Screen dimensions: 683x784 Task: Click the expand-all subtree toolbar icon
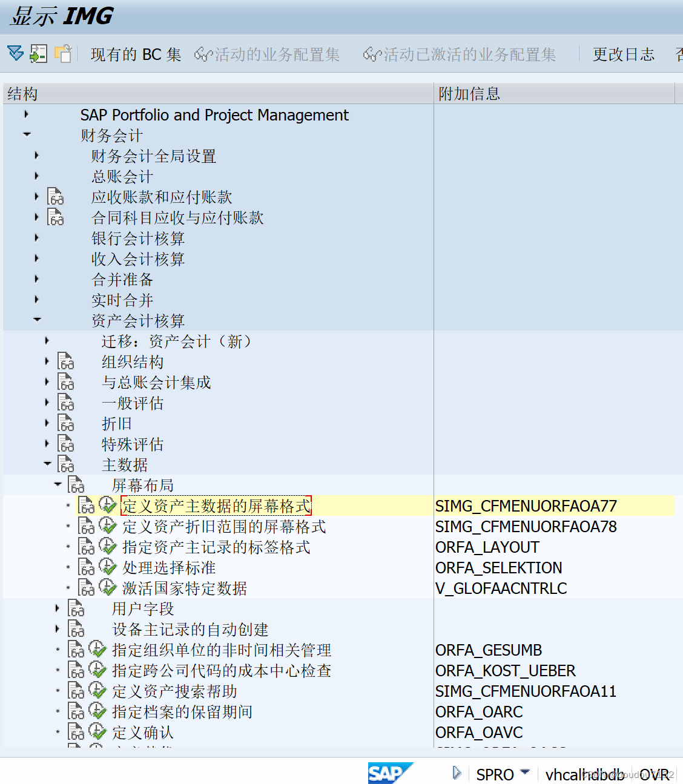[16, 53]
